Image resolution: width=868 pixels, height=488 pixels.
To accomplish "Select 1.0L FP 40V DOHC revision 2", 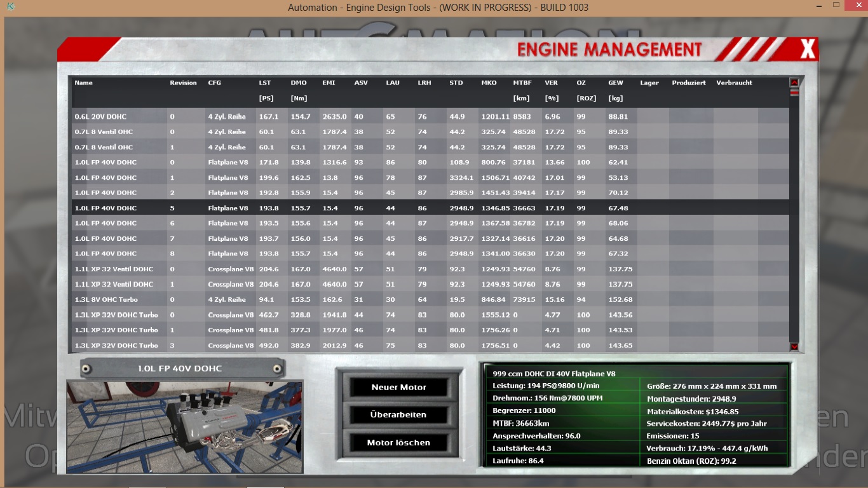I will [x=430, y=193].
